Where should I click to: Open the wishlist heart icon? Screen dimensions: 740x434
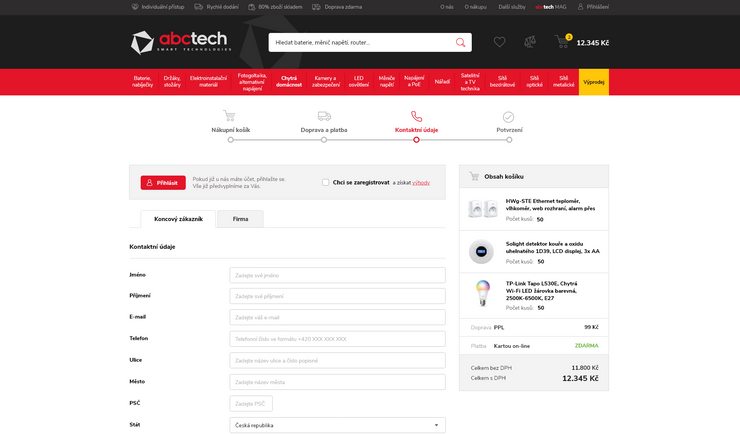coord(499,42)
